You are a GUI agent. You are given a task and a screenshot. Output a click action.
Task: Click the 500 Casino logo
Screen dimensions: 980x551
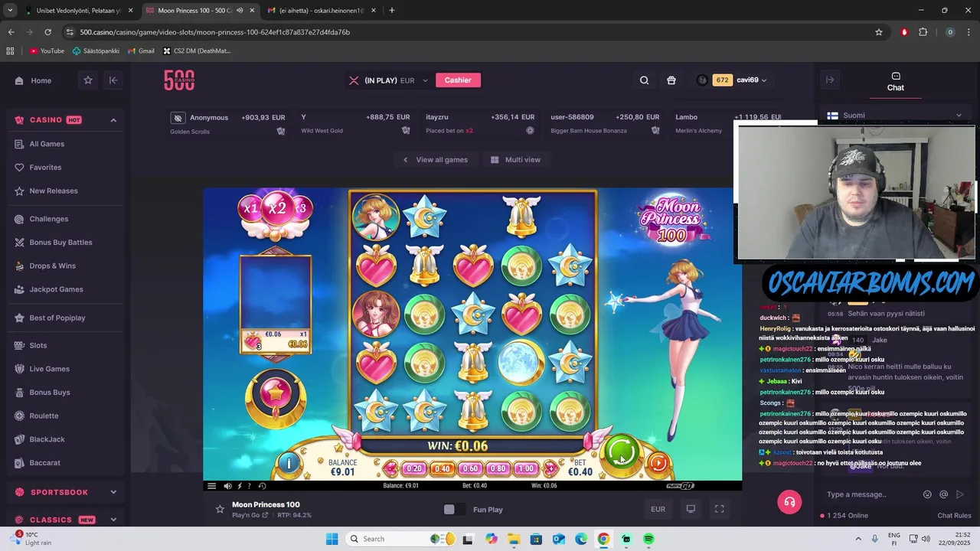point(179,80)
